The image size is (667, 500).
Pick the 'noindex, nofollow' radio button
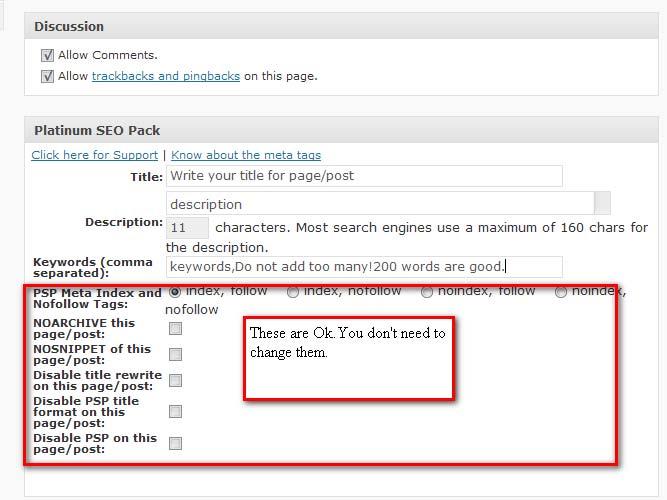[x=561, y=292]
